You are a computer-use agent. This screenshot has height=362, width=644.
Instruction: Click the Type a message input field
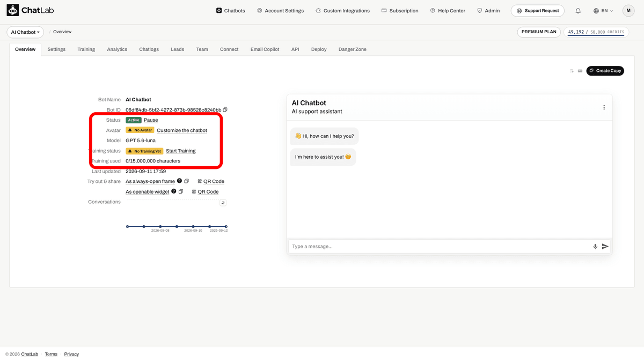pyautogui.click(x=440, y=247)
